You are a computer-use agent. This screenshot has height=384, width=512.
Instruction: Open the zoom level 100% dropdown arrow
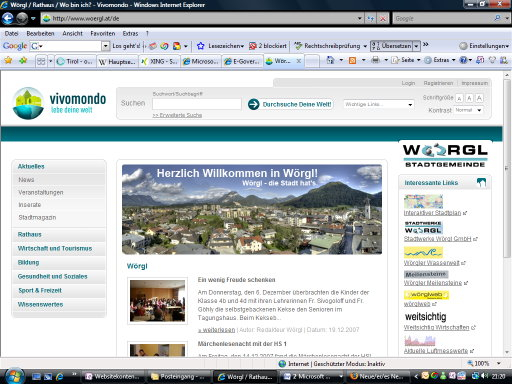[499, 363]
